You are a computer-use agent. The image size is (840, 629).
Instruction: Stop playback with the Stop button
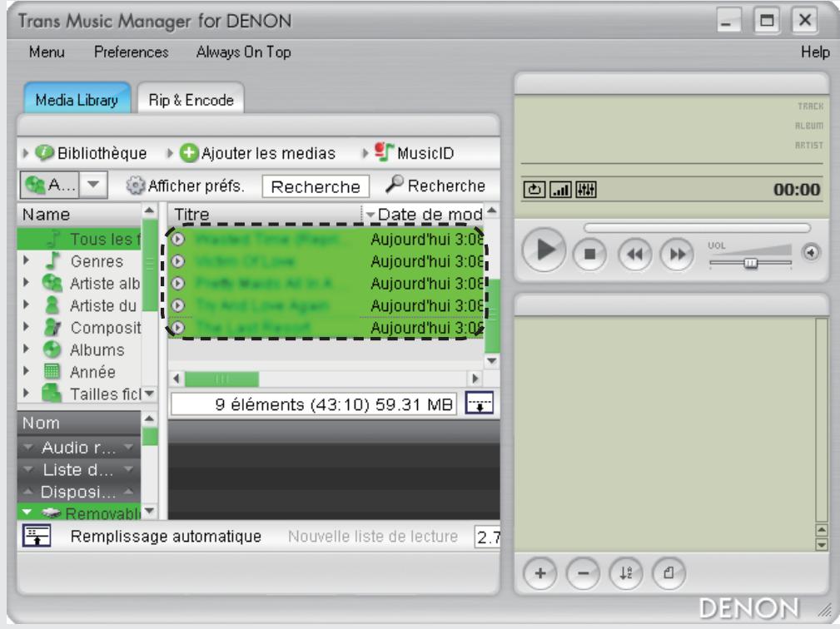pos(589,254)
